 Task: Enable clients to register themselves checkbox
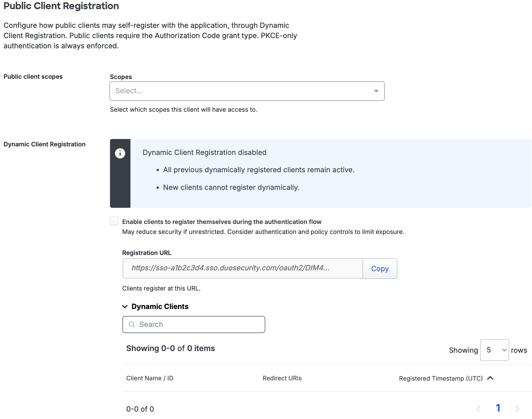point(114,221)
